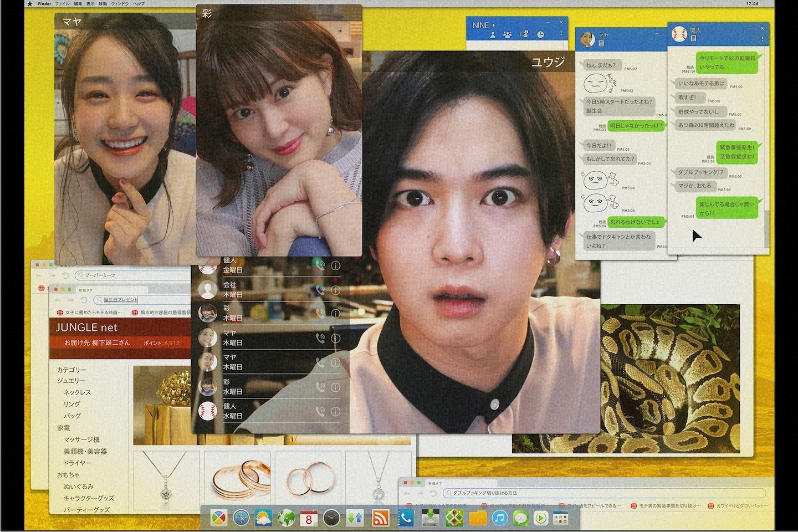This screenshot has width=798, height=532.
Task: Open マッサージ機 category on JUNGLE net
Action: (x=81, y=439)
